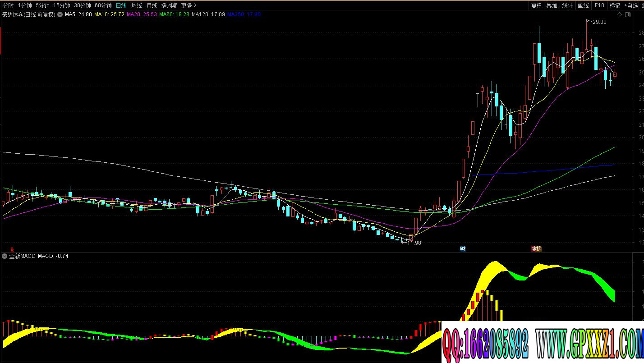Open the 画线 drawing tools
The image size is (644, 363).
[583, 5]
